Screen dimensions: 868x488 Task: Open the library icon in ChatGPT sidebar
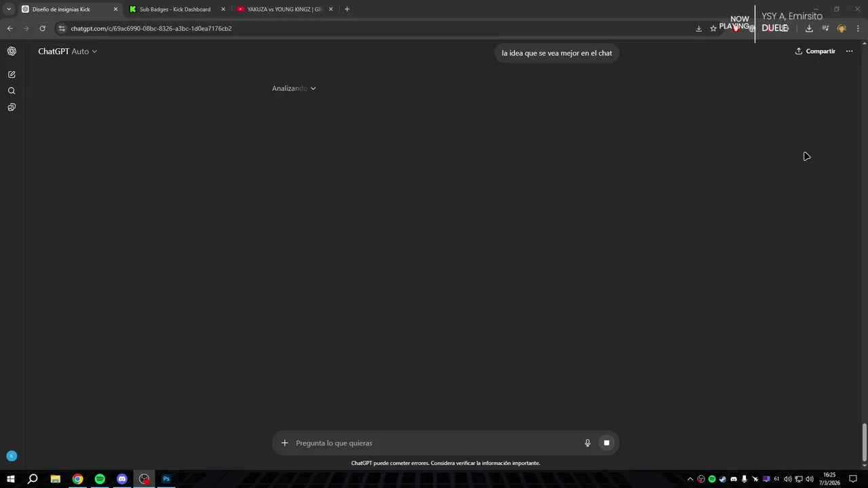click(x=12, y=107)
